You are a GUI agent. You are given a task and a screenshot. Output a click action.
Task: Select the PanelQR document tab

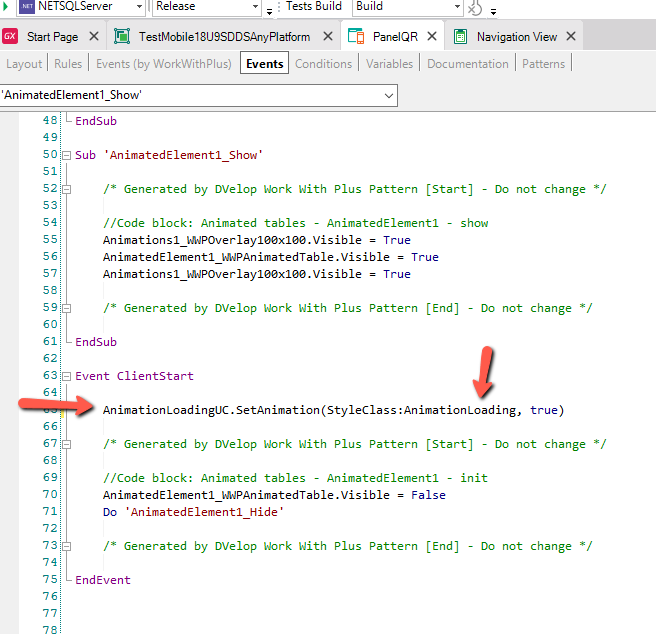pos(395,37)
